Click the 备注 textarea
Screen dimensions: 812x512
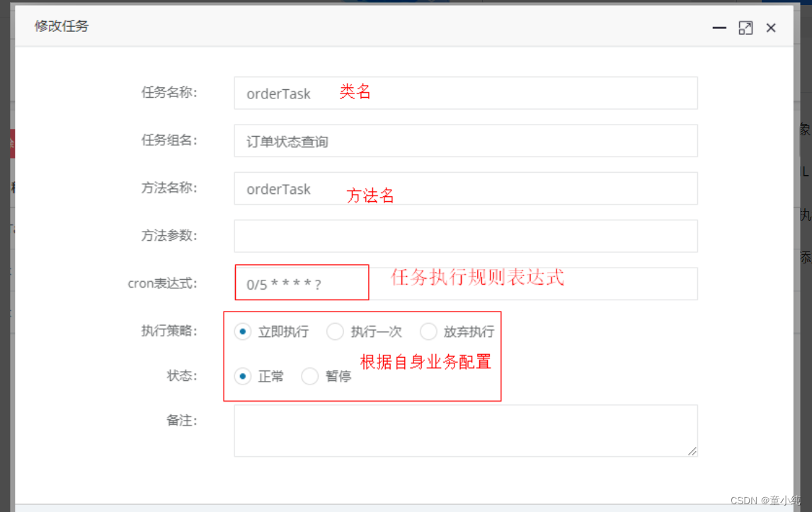pos(466,431)
